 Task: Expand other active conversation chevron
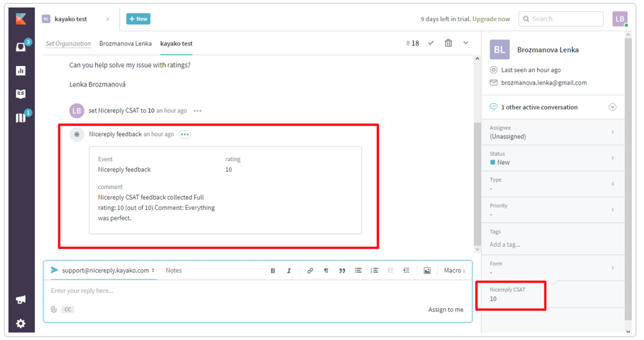612,107
